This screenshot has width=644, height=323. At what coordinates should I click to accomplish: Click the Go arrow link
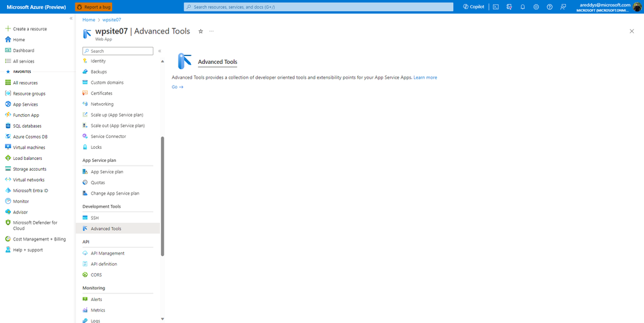click(177, 87)
